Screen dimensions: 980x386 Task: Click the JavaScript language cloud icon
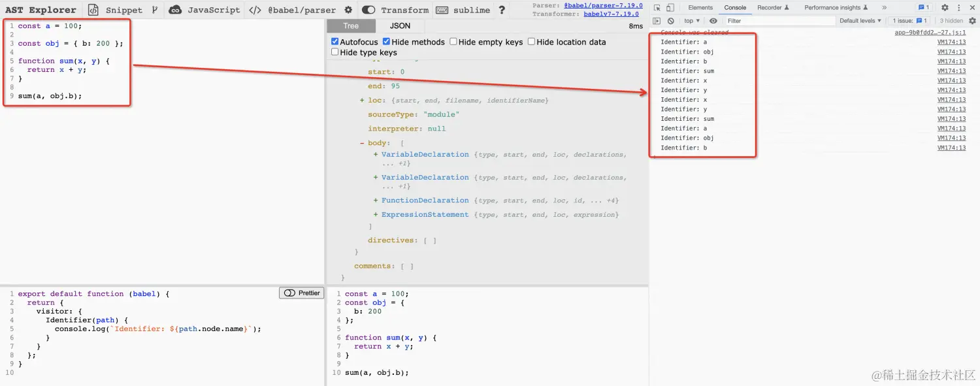coord(175,10)
